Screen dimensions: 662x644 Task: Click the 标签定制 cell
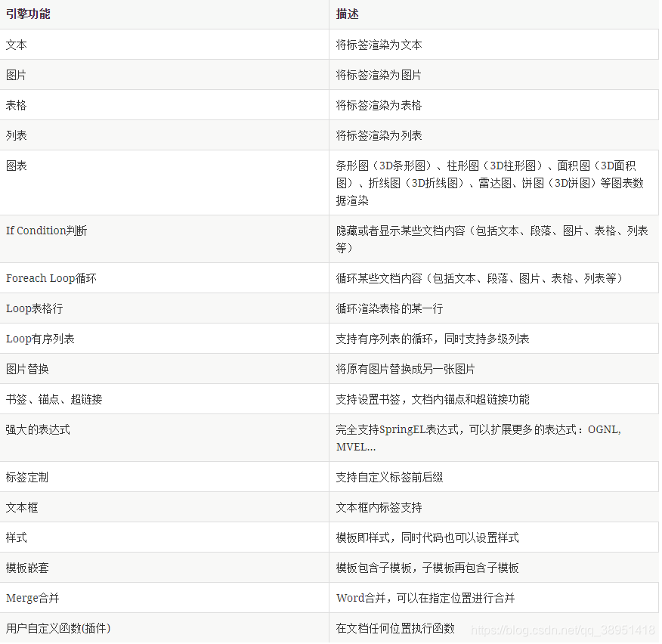coord(25,476)
